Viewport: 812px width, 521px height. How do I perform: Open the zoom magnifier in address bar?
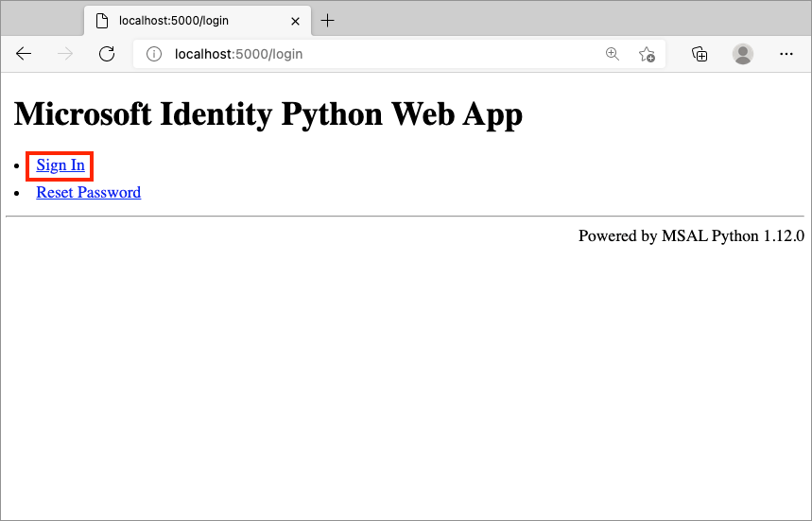(613, 54)
